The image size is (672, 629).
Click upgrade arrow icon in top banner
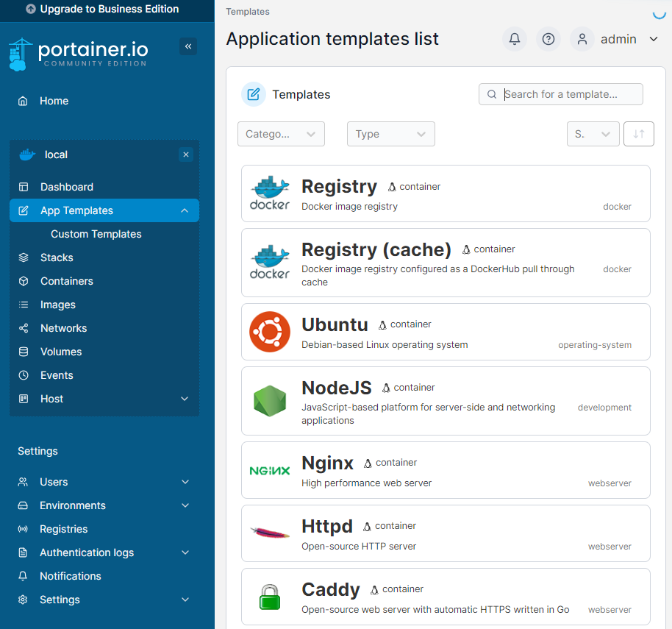31,9
